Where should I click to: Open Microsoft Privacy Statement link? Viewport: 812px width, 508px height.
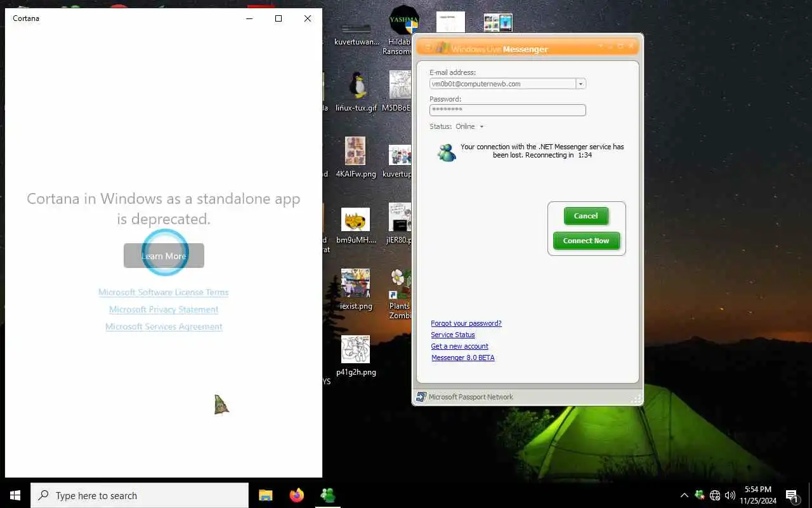click(164, 309)
